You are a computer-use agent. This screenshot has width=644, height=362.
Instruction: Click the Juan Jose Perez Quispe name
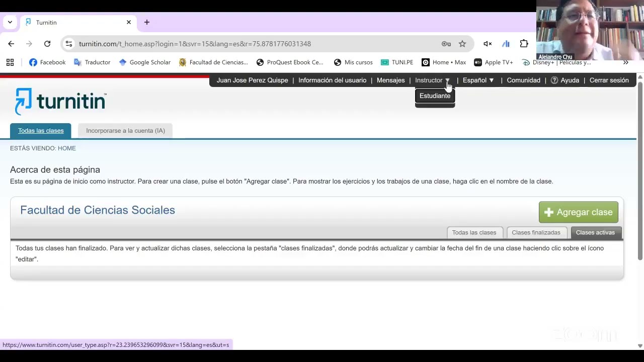[252, 80]
